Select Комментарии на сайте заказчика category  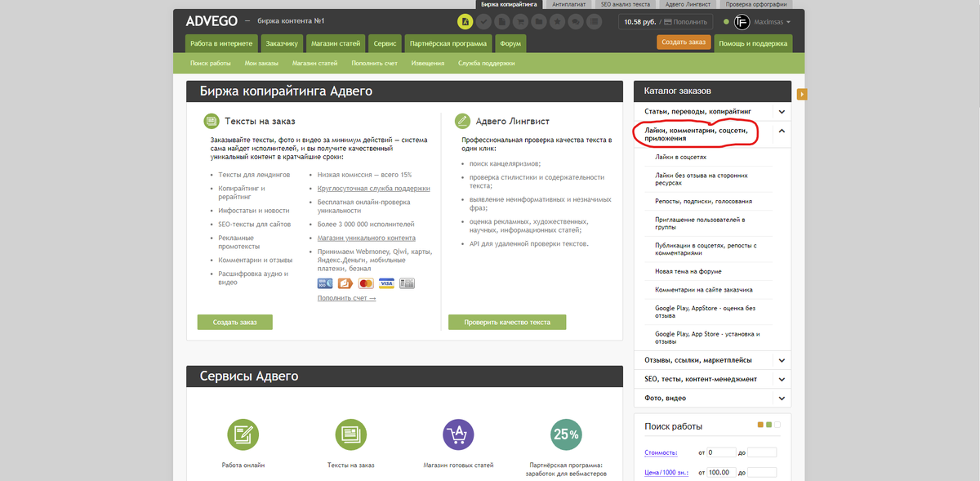point(704,290)
